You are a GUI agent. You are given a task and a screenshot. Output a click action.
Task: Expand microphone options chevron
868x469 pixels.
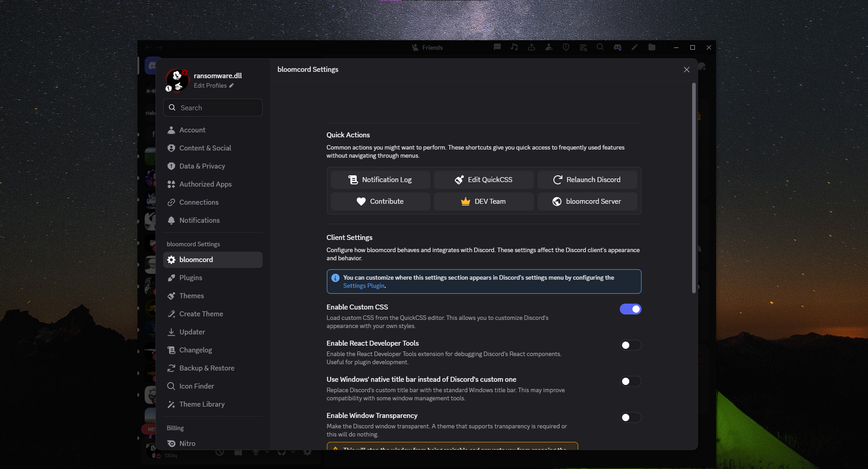267,452
